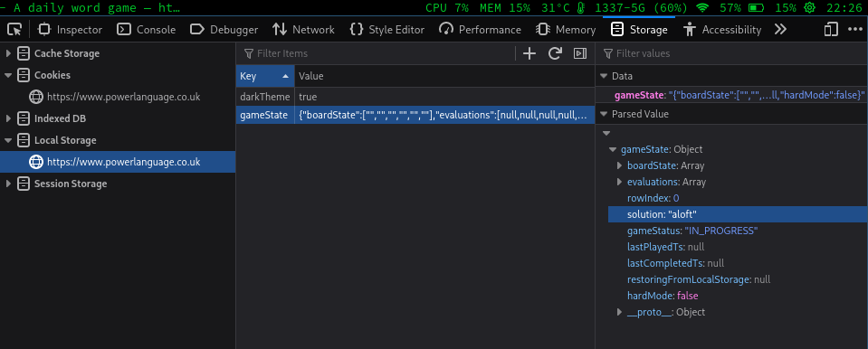This screenshot has height=349, width=868.
Task: Switch to the Performance tab
Action: point(480,29)
